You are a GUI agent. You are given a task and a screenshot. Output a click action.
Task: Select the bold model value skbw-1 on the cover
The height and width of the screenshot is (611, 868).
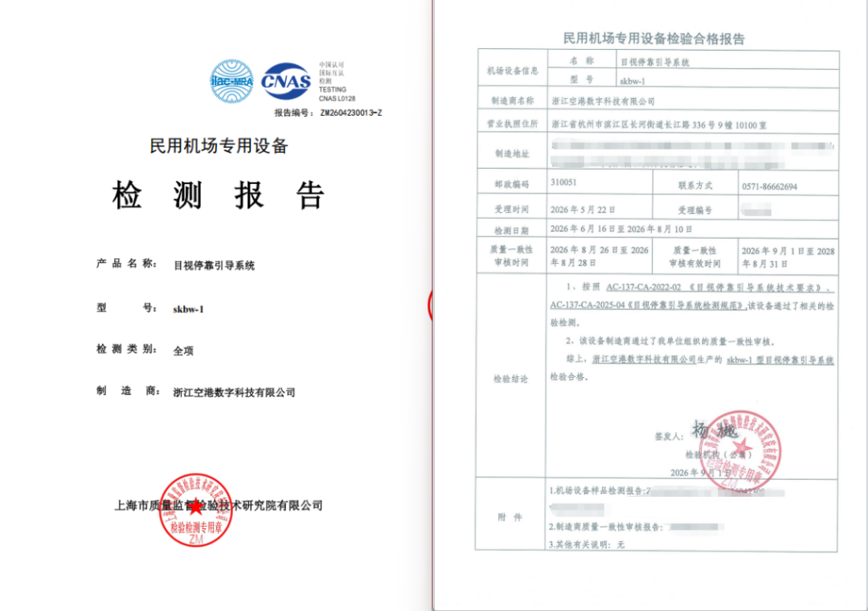tap(188, 309)
